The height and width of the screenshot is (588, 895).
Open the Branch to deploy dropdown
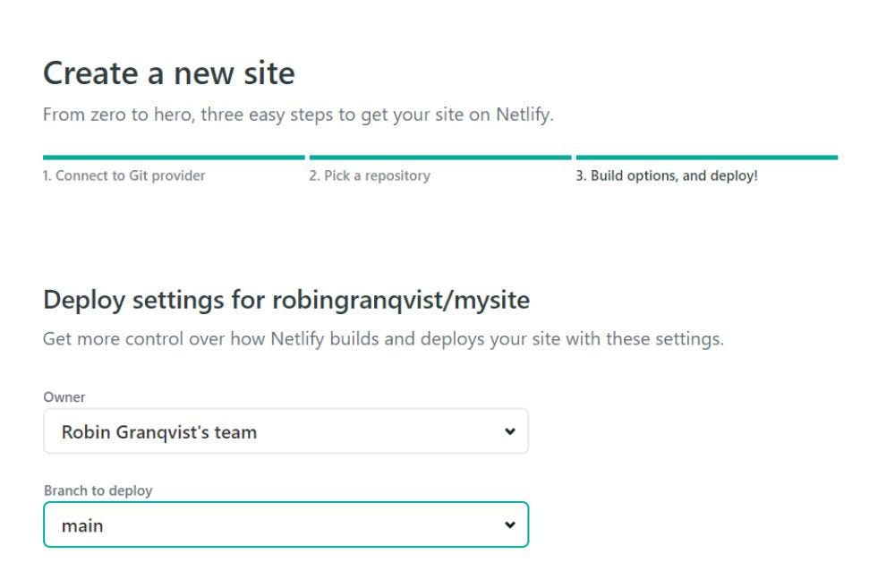(286, 524)
